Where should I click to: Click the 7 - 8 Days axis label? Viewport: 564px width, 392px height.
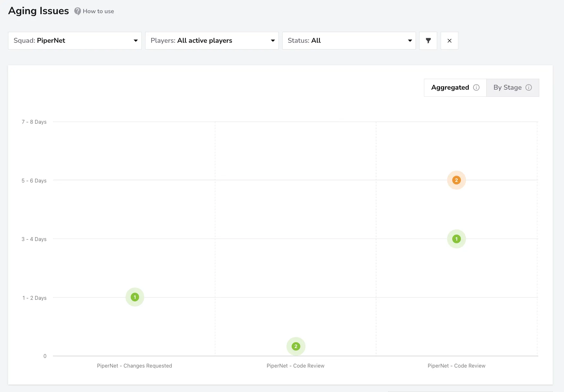34,122
